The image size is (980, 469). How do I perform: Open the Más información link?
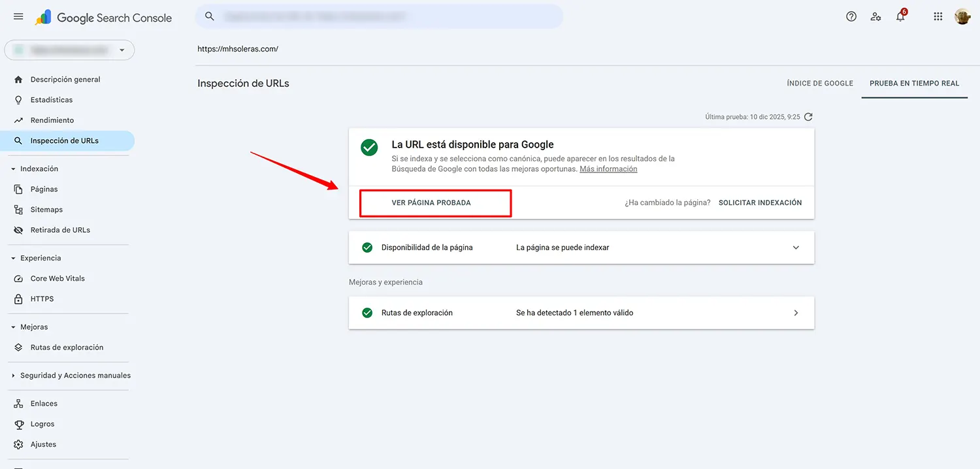(x=608, y=169)
